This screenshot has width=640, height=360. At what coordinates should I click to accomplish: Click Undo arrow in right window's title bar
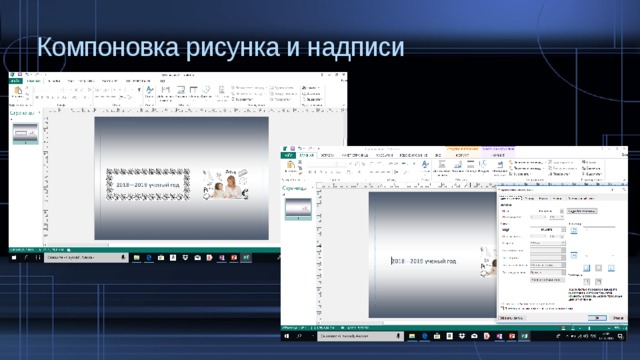tap(300, 149)
